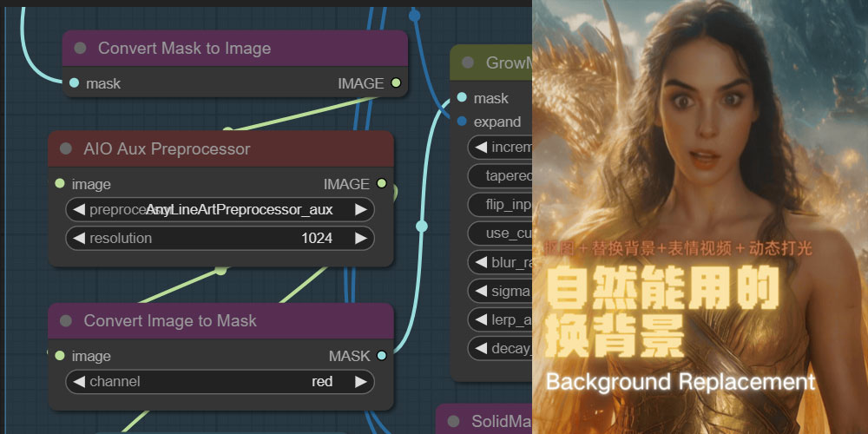This screenshot has height=434, width=868.
Task: Choose the next channel with the right arrow
Action: coord(361,382)
